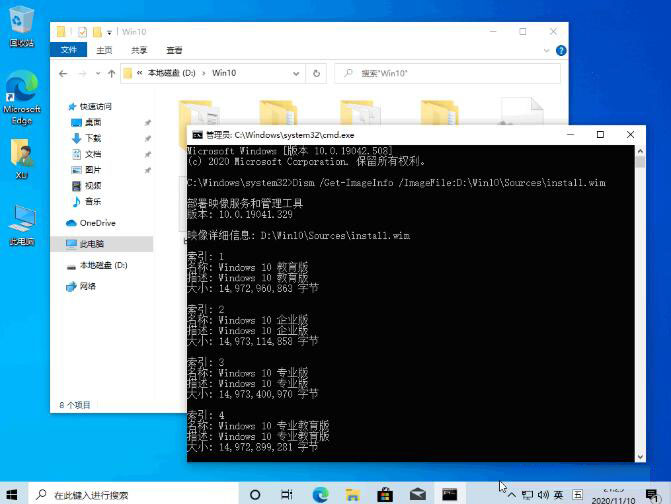This screenshot has height=504, width=671.
Task: Minimize the cmd.exe window
Action: tap(570, 135)
